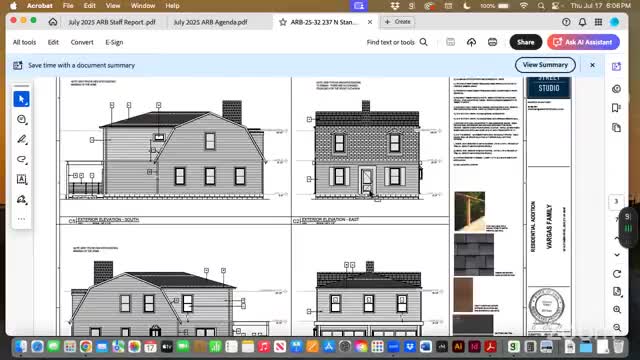Click the wood railing sample photo
640x360 pixels.
click(469, 211)
